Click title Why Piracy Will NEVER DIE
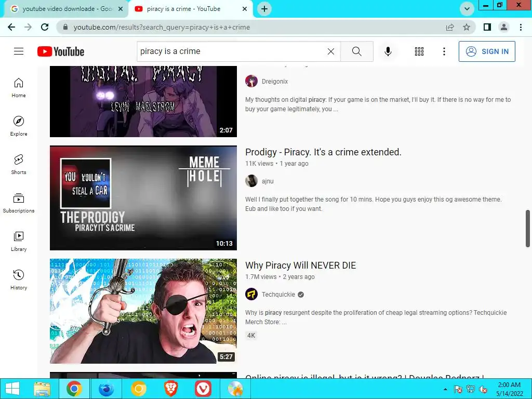 click(301, 265)
